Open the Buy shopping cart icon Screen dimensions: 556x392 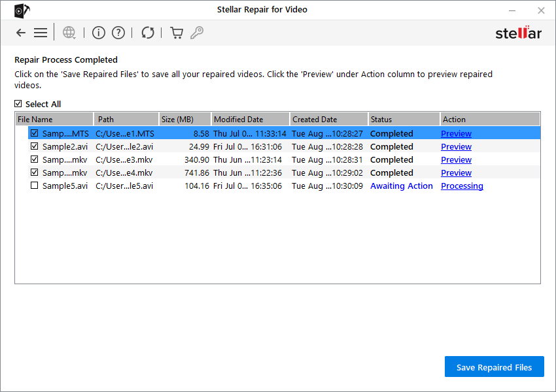point(177,33)
